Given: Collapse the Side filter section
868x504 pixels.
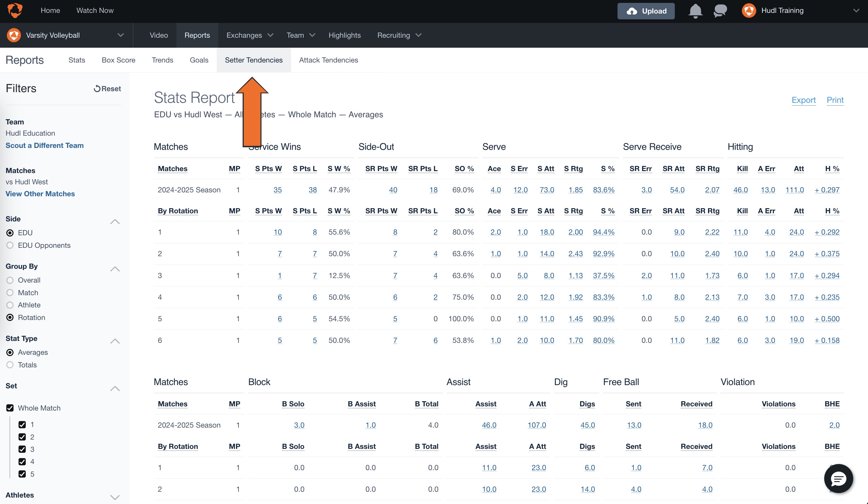Looking at the screenshot, I should tap(115, 221).
